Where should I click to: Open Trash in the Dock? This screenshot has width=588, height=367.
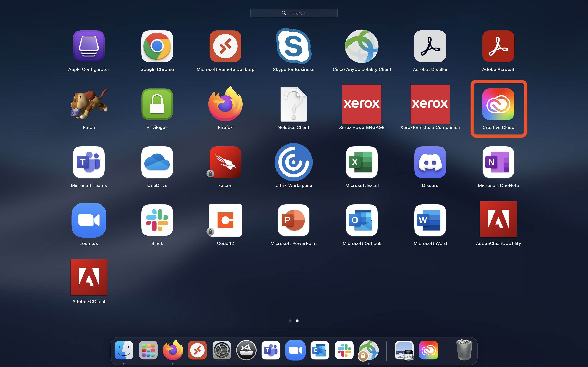tap(464, 350)
